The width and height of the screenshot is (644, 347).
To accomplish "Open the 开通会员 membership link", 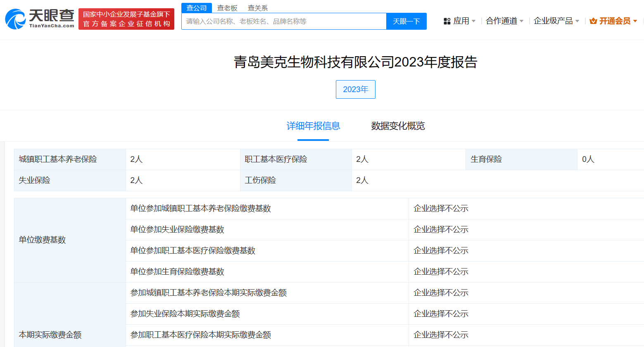I will point(615,20).
